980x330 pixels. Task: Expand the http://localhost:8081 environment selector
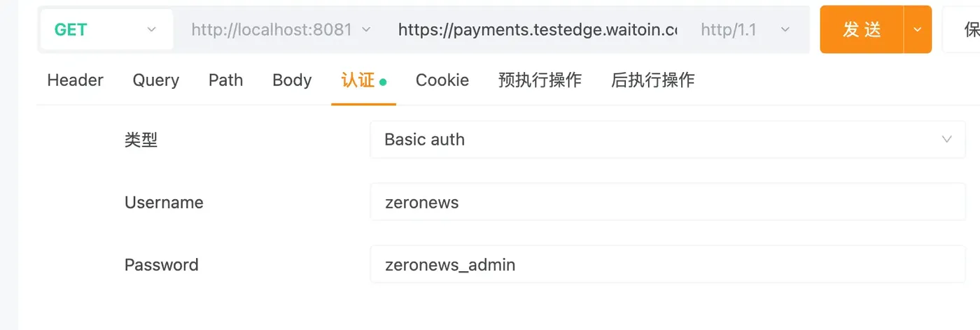click(281, 29)
